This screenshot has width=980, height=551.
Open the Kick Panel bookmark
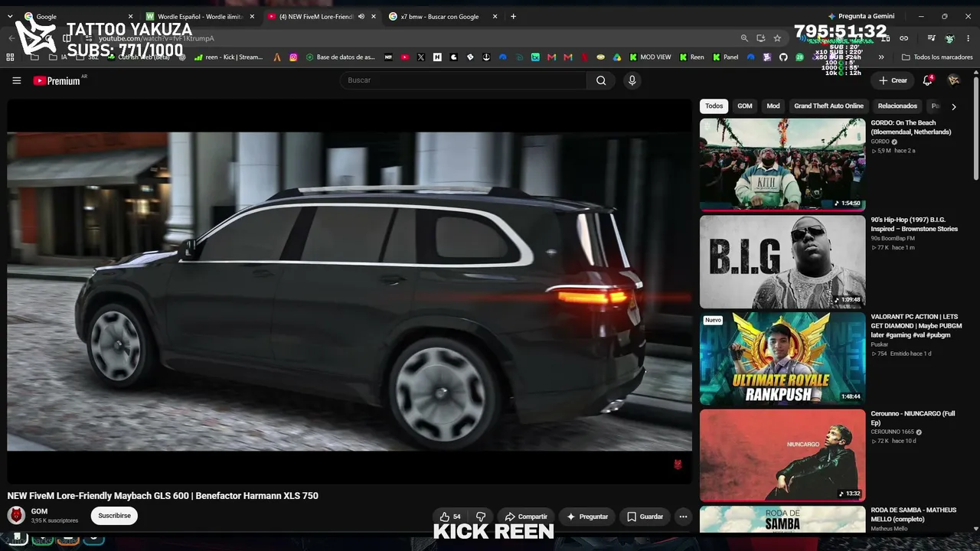coord(725,57)
